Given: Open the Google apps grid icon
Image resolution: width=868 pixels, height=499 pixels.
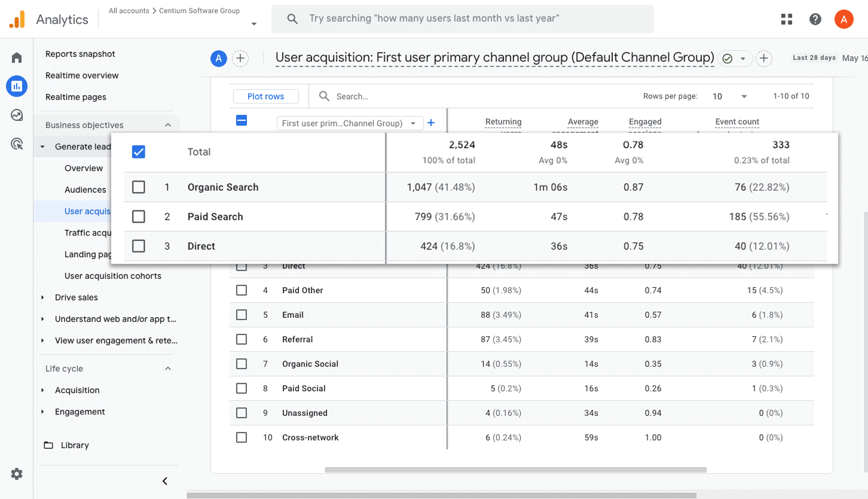Looking at the screenshot, I should pos(787,19).
